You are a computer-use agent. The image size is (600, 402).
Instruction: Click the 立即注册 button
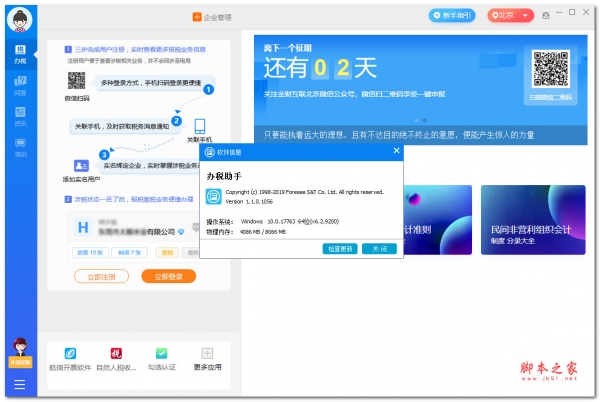click(101, 277)
